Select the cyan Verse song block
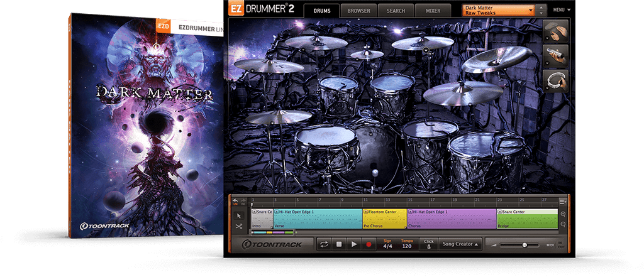 coord(318,219)
